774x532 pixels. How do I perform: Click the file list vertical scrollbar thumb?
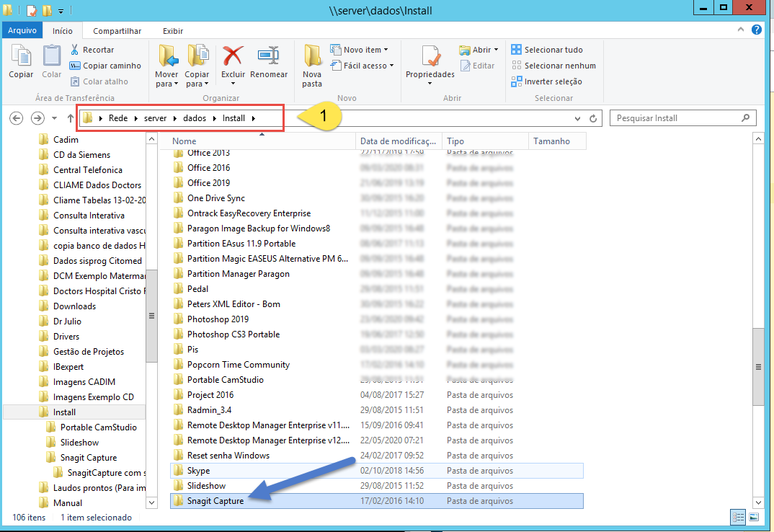tap(758, 366)
